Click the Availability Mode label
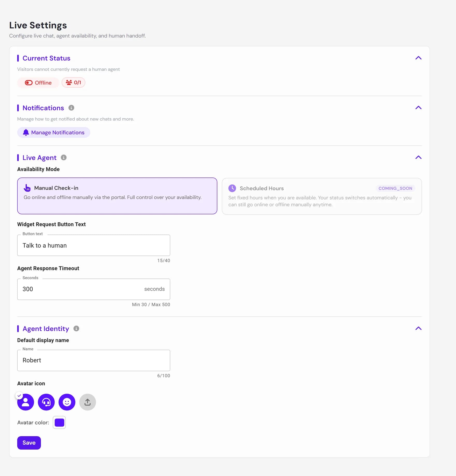Screen dimensions: 456x476 (38, 169)
